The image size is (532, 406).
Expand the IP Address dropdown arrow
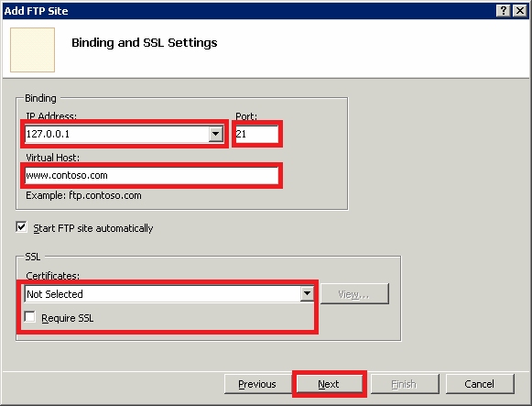click(x=215, y=134)
